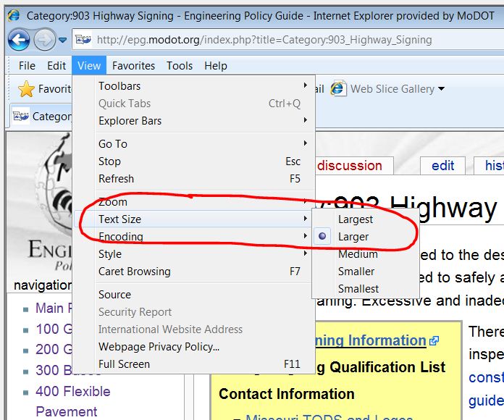Open the 400 Flexible Pavement navigation link
Screen dimensions: 504x420
[72, 401]
